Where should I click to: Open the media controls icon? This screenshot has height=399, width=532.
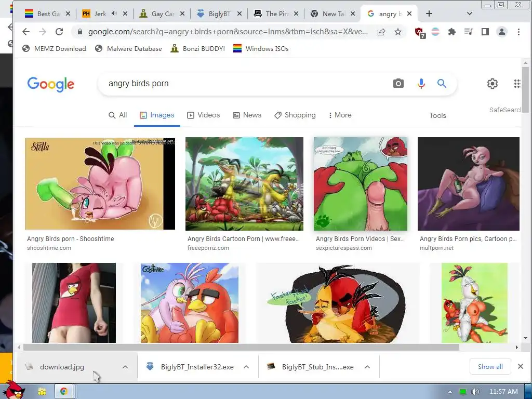(x=469, y=32)
